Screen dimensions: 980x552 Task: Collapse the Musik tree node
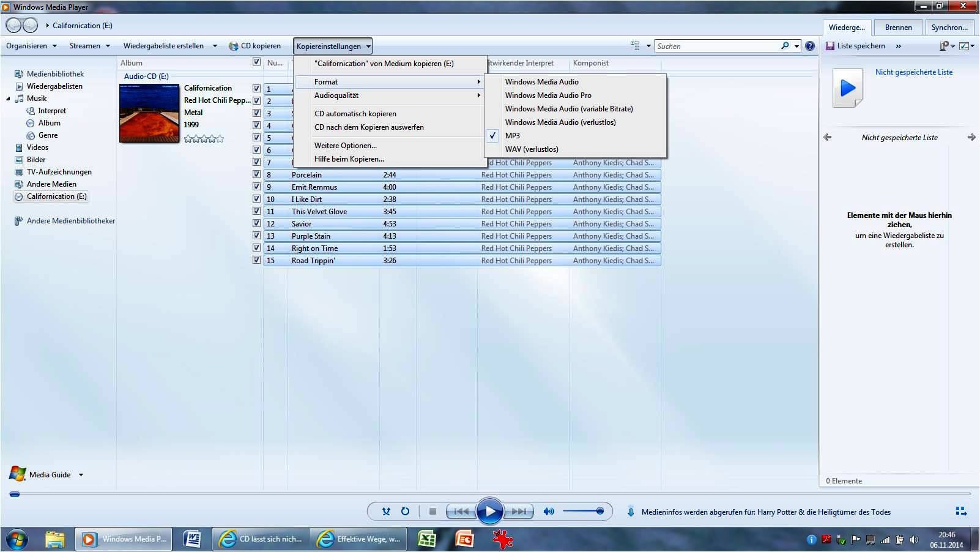click(8, 99)
